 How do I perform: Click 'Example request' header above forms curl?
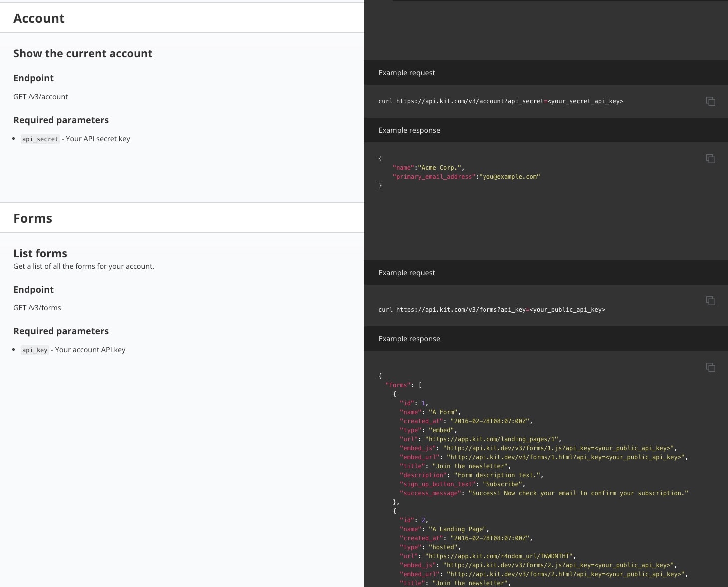coord(407,273)
